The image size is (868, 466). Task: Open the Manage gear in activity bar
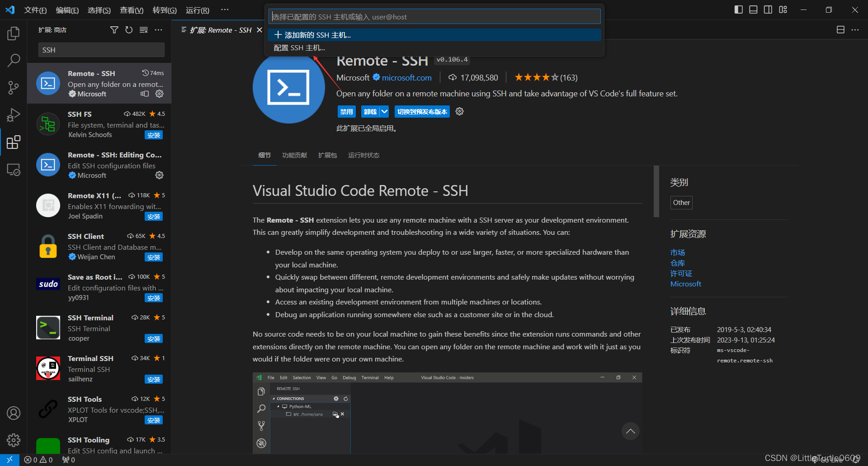pos(14,440)
